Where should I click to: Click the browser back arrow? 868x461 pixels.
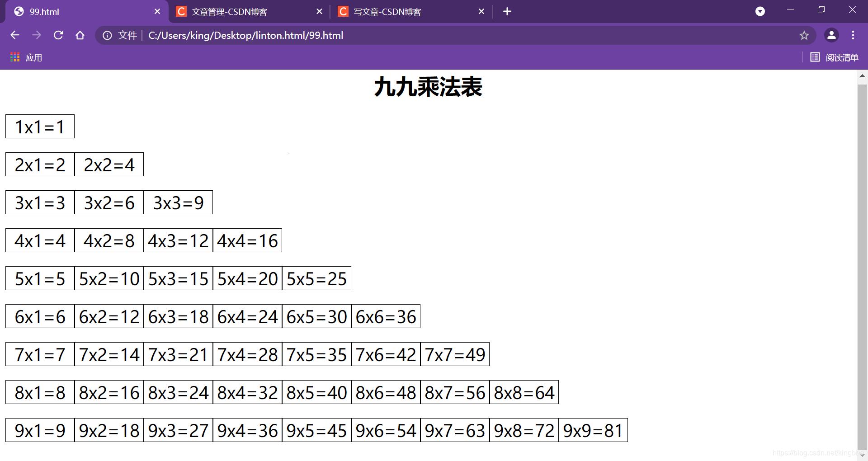pos(15,35)
